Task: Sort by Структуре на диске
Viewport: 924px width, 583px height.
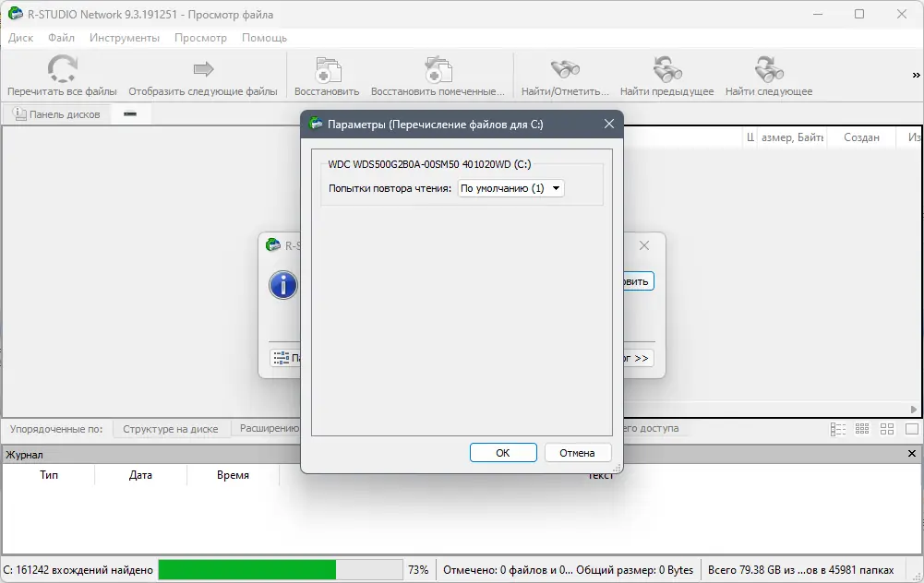Action: pyautogui.click(x=170, y=429)
